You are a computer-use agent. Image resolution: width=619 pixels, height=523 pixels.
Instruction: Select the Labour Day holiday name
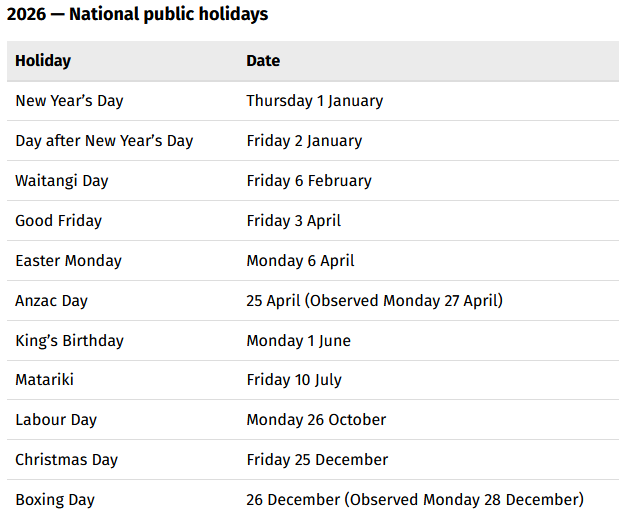coord(56,420)
